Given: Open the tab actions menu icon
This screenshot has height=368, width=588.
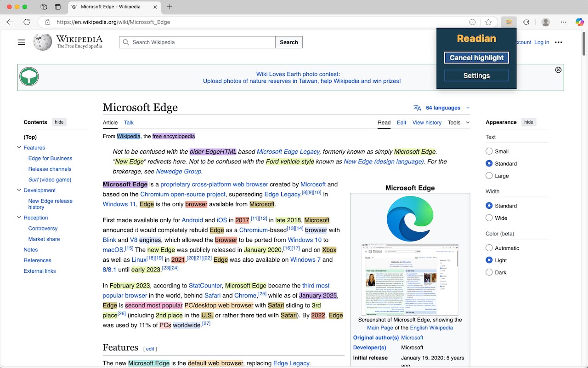Looking at the screenshot, I should 58,7.
